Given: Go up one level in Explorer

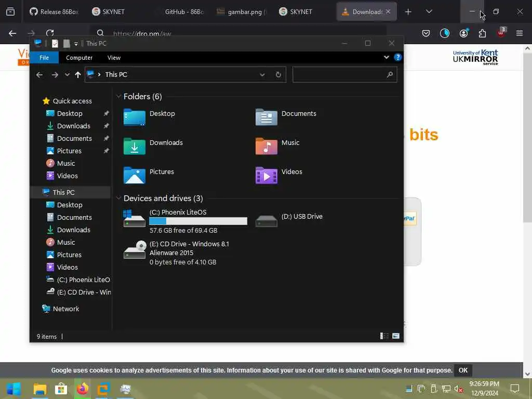Looking at the screenshot, I should tap(78, 75).
